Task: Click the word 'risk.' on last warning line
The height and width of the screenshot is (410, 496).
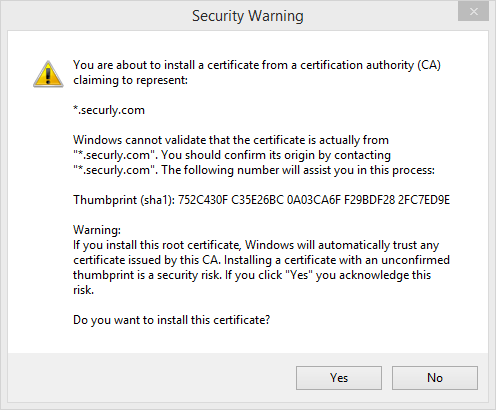Action: pos(83,290)
